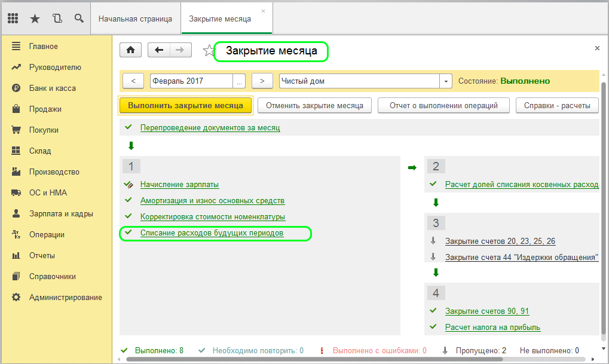Image resolution: width=609 pixels, height=364 pixels.
Task: Open period picker with ellipsis button
Action: [x=240, y=81]
